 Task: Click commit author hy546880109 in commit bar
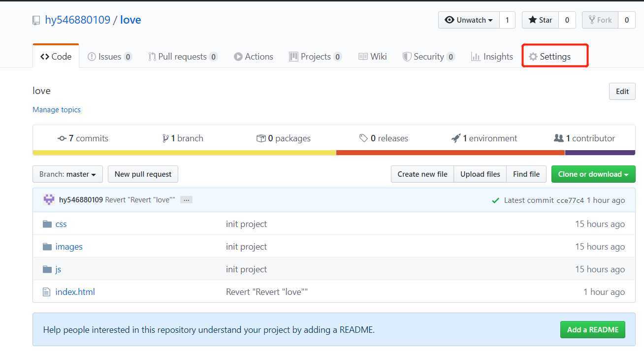(81, 200)
